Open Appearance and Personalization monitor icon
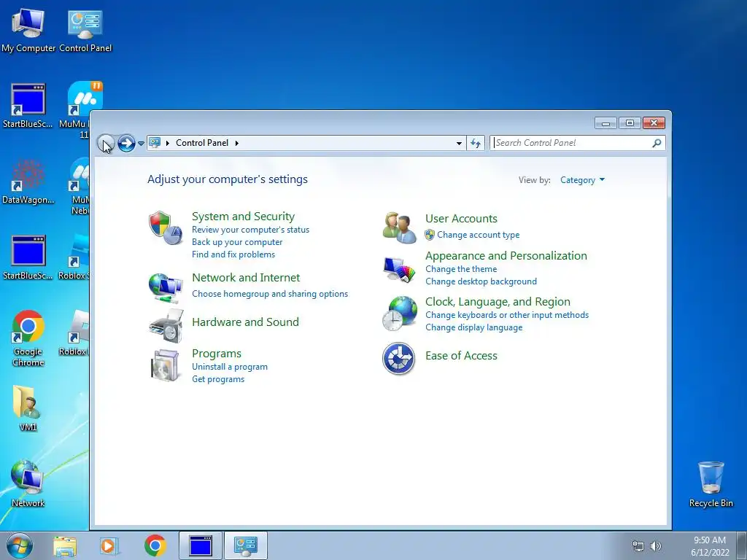 399,269
